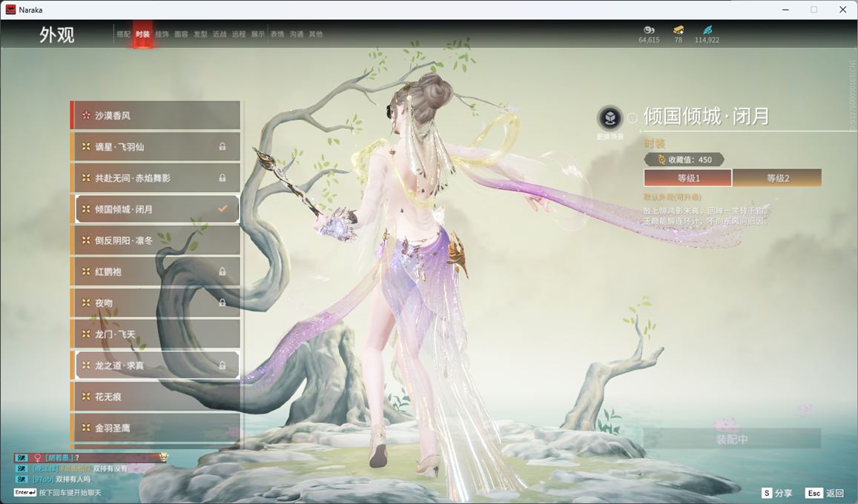Click the lock icon on 龙之道·求真 row
858x504 pixels.
point(222,365)
